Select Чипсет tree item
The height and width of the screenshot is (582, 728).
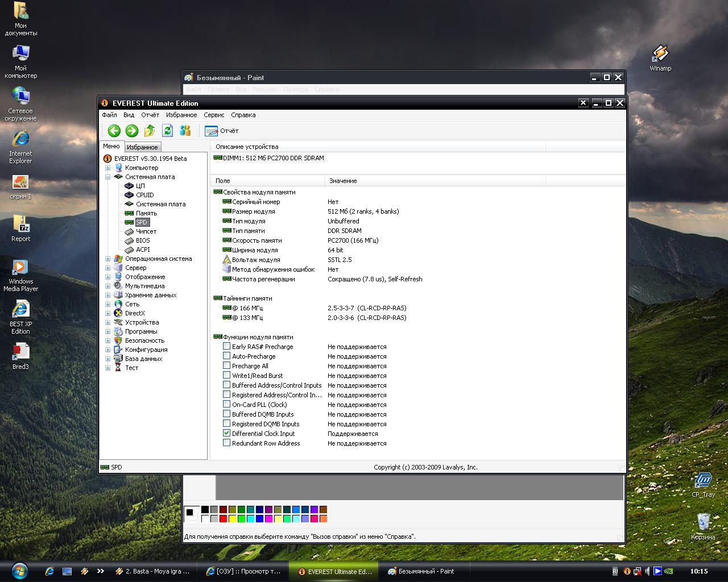click(146, 231)
